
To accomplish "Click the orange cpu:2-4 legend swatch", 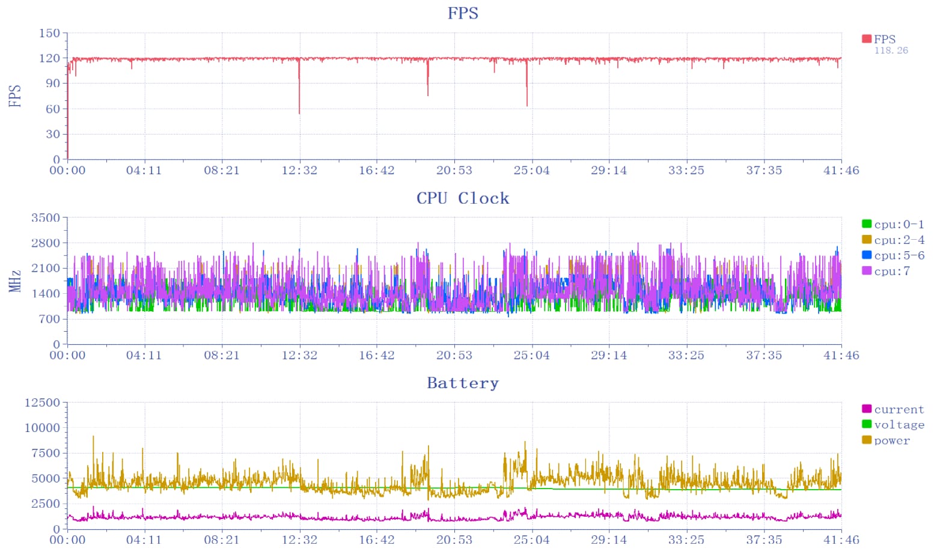I will 866,240.
